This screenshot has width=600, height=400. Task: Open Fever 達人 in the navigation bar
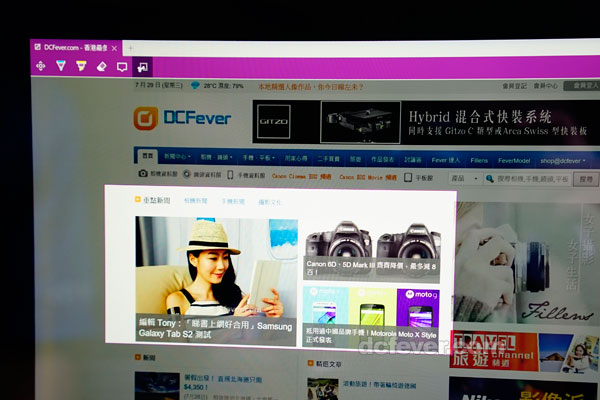(x=445, y=160)
